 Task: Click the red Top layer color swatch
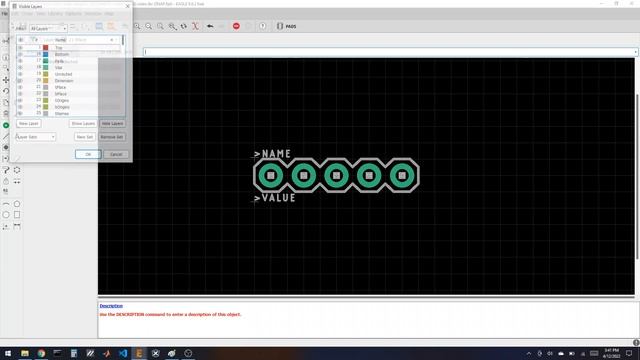pyautogui.click(x=46, y=48)
